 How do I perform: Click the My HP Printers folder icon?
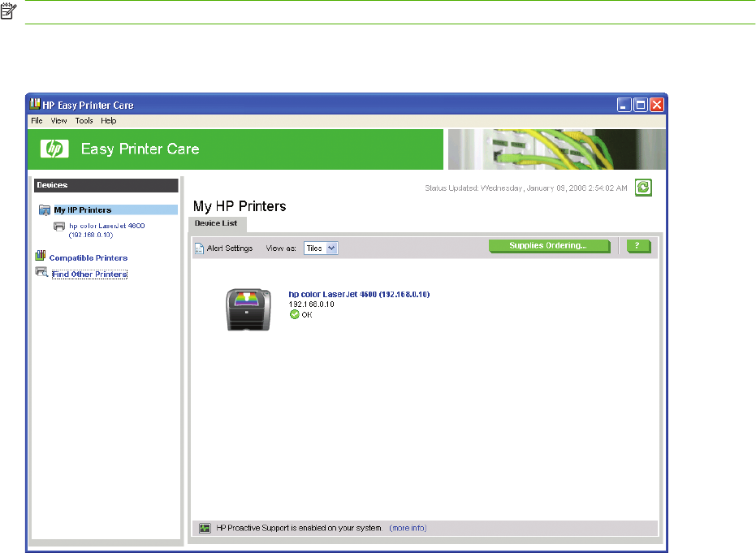click(45, 210)
